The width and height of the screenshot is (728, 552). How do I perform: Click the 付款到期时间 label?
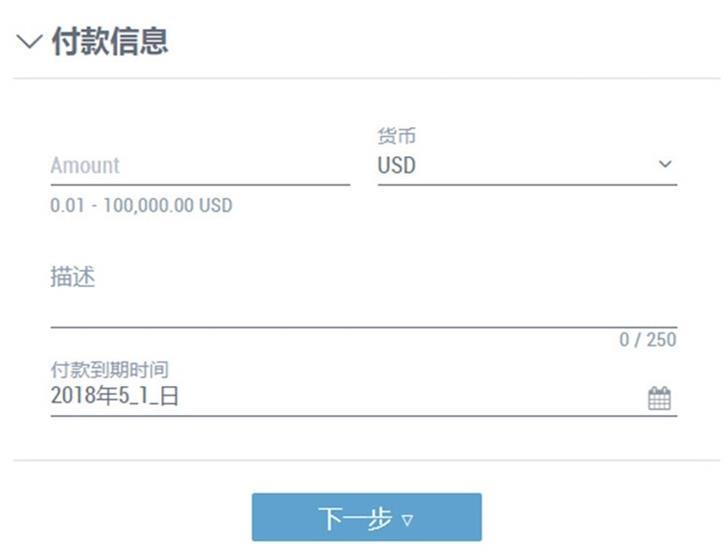point(110,370)
